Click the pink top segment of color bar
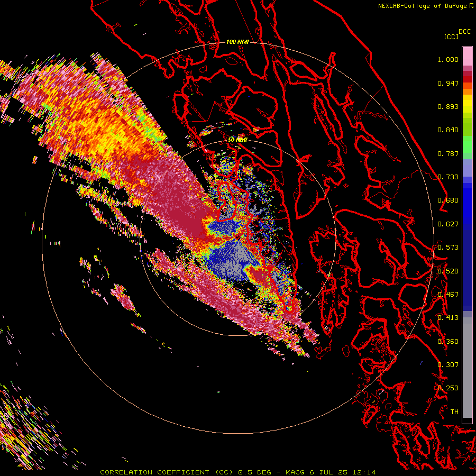This screenshot has width=476, height=476. [467, 57]
